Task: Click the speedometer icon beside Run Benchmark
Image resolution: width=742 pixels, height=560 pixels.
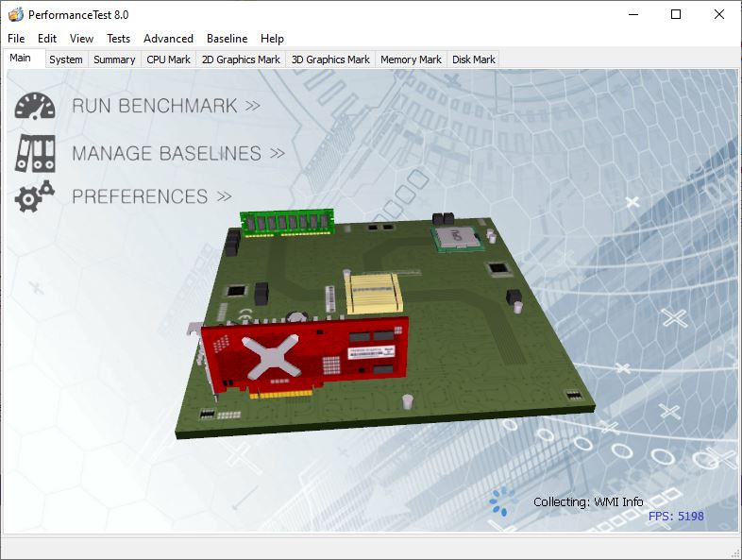Action: tap(35, 106)
